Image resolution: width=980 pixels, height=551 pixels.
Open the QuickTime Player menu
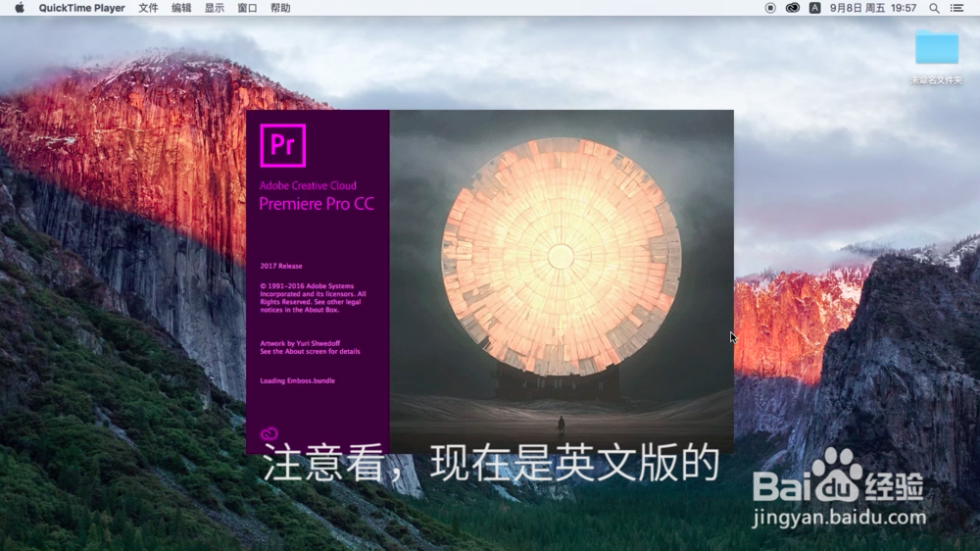(x=82, y=8)
